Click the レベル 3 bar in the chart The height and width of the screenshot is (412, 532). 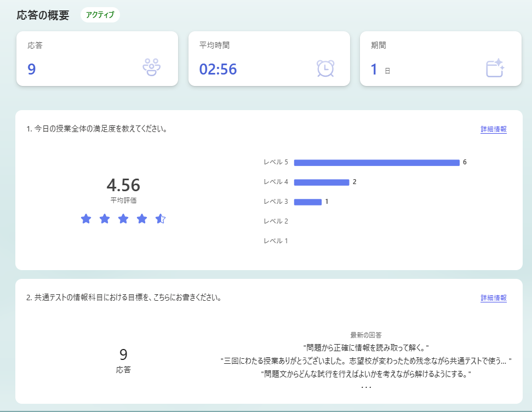[x=307, y=202]
